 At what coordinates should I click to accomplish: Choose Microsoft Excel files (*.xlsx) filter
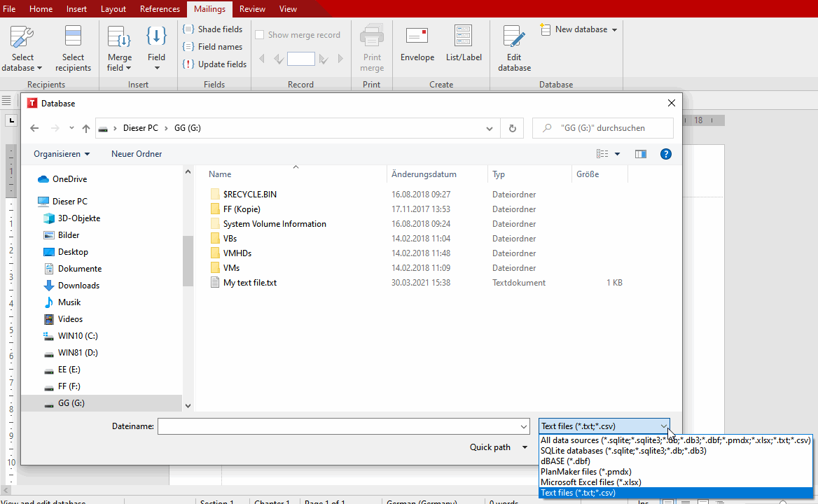[x=590, y=482]
